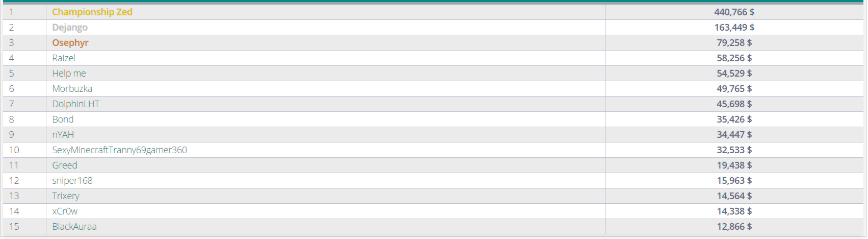Open BlackAuraa player page
This screenshot has width=868, height=239.
74,226
